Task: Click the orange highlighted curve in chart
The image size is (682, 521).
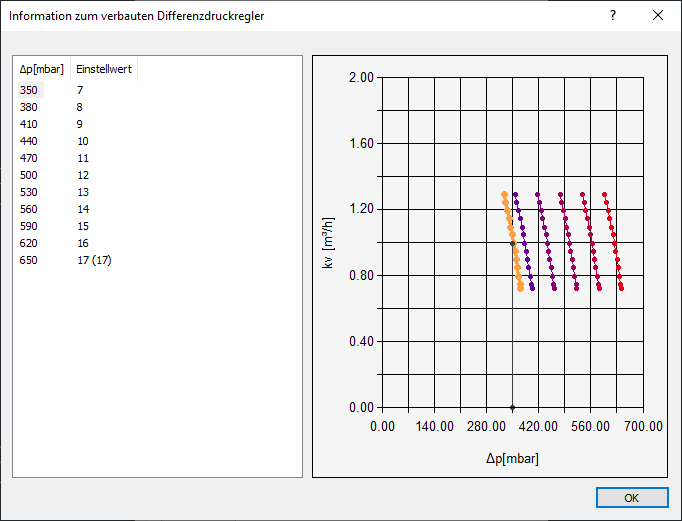Action: click(512, 235)
